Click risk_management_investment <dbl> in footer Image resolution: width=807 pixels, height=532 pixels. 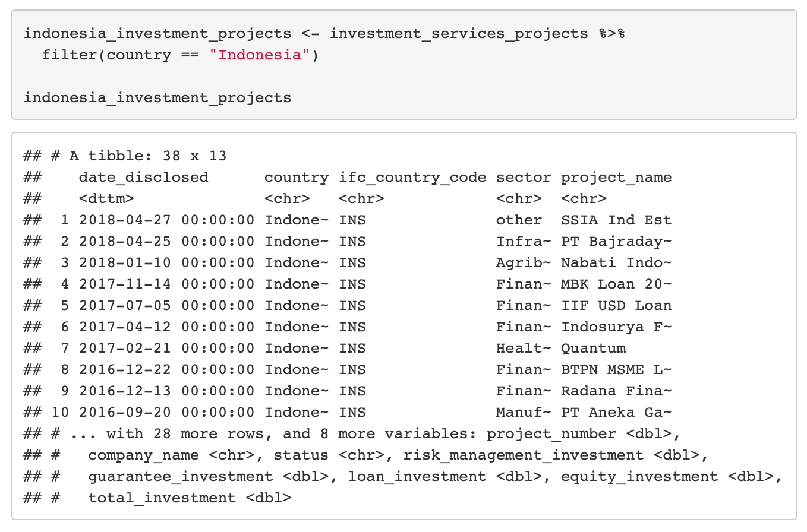[551, 455]
